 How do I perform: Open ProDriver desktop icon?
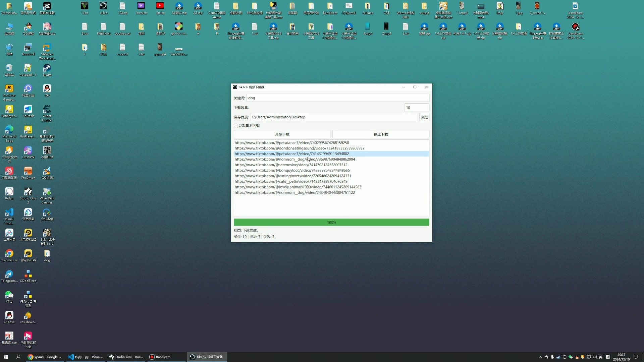(x=28, y=173)
